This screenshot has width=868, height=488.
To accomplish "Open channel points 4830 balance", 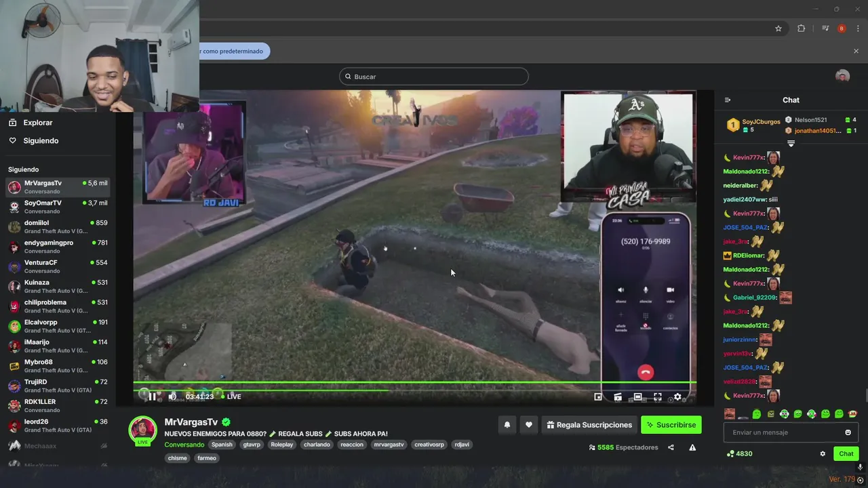I will tap(739, 454).
